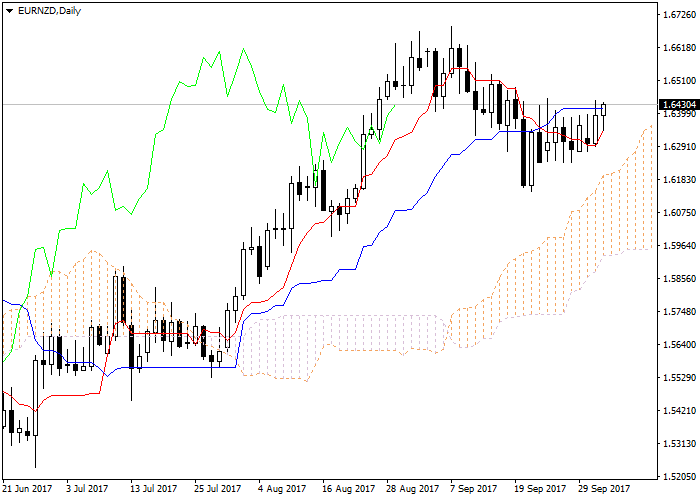
Task: Select date label 7 Sep 2017
Action: [474, 489]
